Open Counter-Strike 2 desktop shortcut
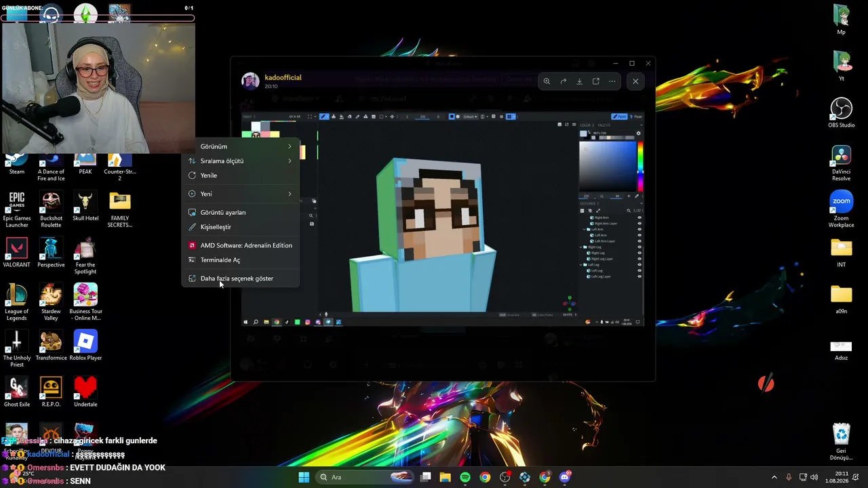868x488 pixels. point(120,167)
